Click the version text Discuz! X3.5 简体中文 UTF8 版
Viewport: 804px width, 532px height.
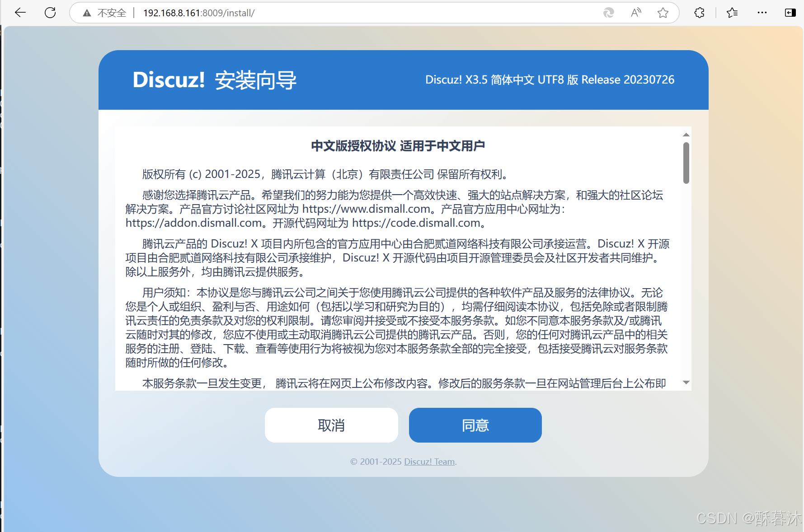(502, 79)
